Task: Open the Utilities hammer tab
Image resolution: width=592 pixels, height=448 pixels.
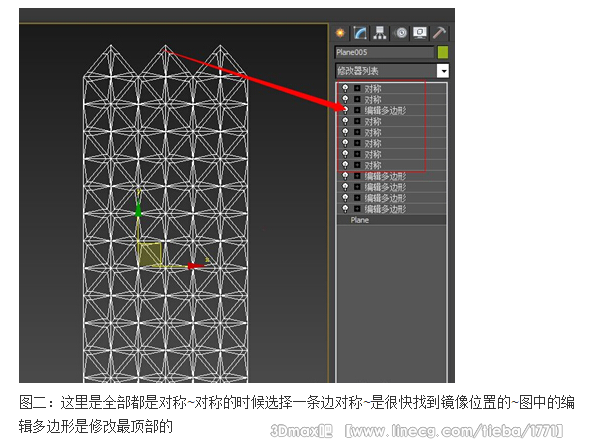Action: coord(439,33)
